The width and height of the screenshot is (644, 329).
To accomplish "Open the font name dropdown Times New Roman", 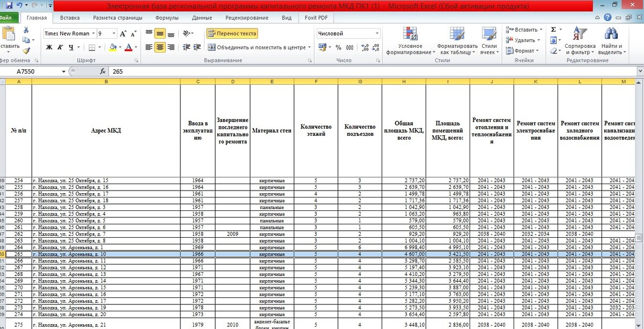I will (x=94, y=33).
